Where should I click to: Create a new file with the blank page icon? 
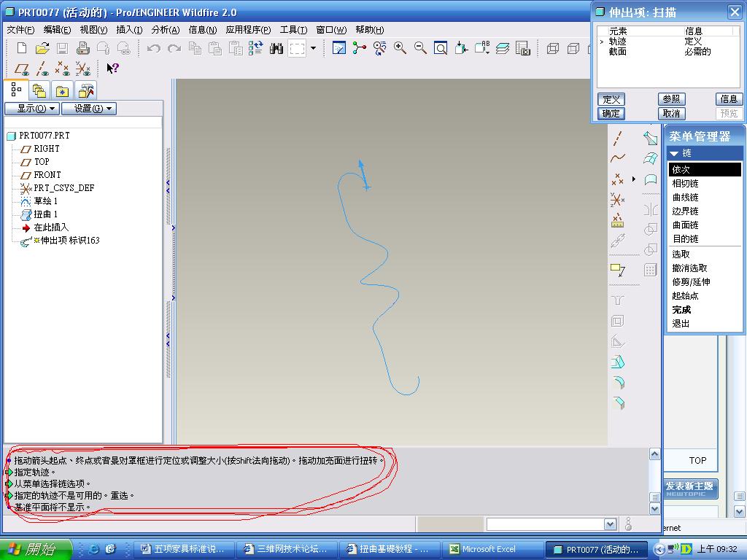point(22,48)
